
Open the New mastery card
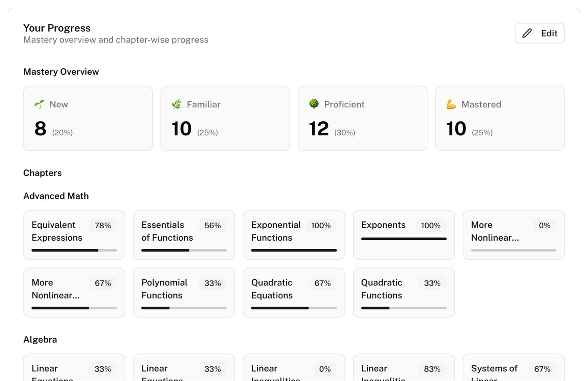[88, 118]
